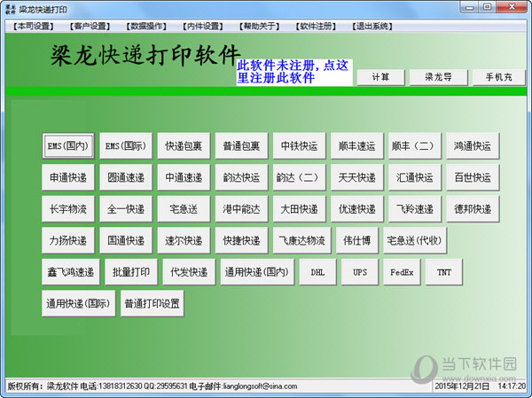Select the 申通快递 button

pos(68,177)
